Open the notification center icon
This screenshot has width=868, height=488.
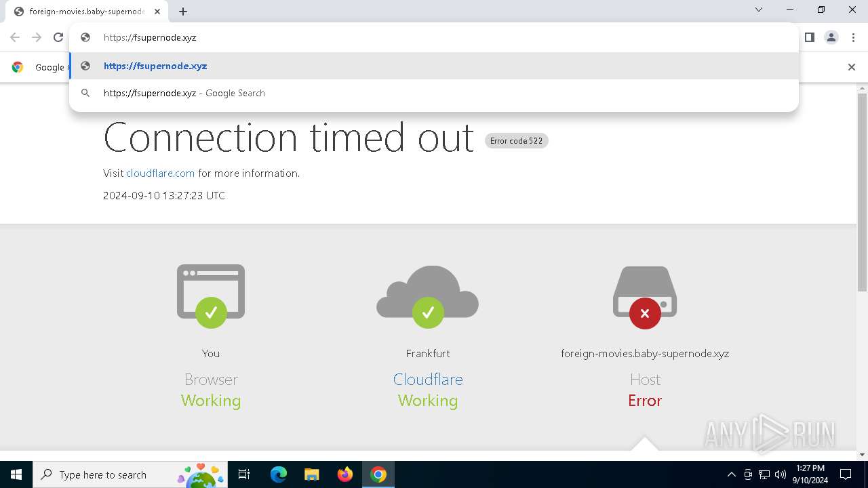(x=846, y=474)
